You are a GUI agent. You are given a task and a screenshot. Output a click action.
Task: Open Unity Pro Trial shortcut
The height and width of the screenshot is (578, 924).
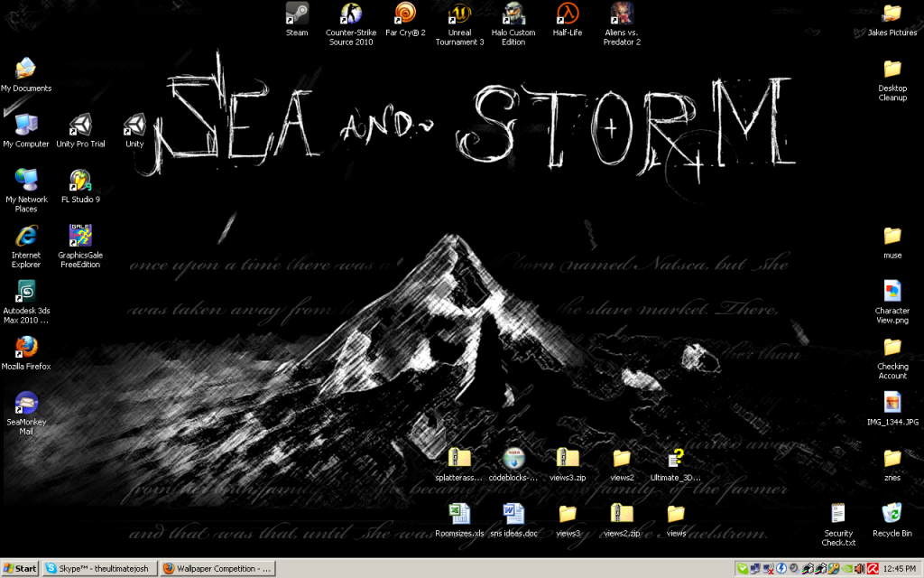point(80,125)
